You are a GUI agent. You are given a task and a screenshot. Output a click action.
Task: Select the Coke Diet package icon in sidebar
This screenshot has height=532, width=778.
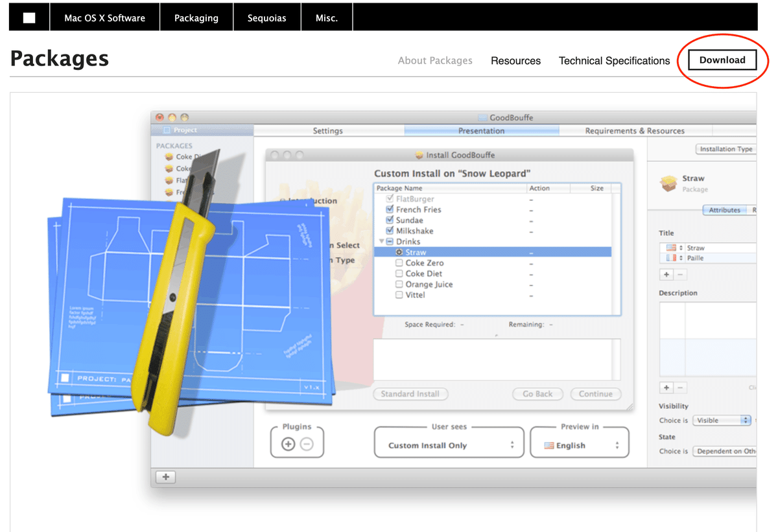170,157
